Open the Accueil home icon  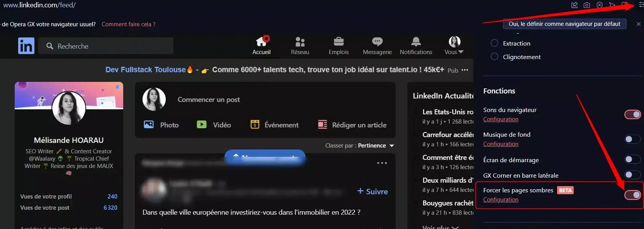262,41
